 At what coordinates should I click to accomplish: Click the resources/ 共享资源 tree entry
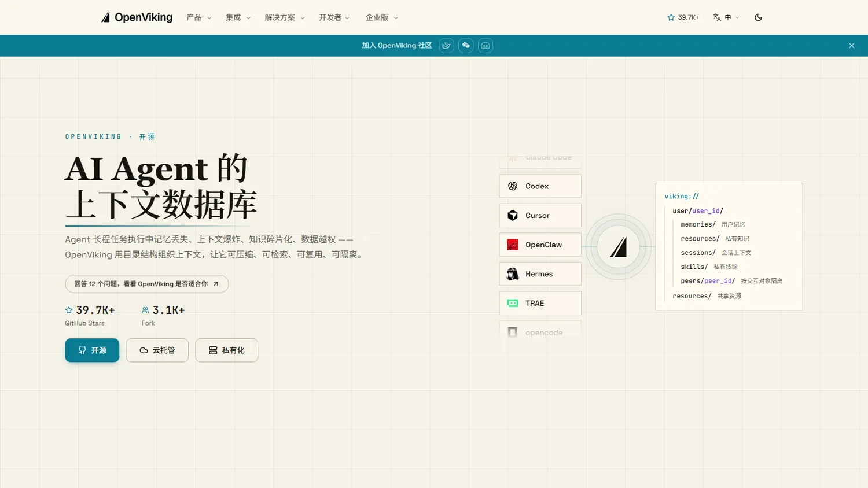(707, 296)
